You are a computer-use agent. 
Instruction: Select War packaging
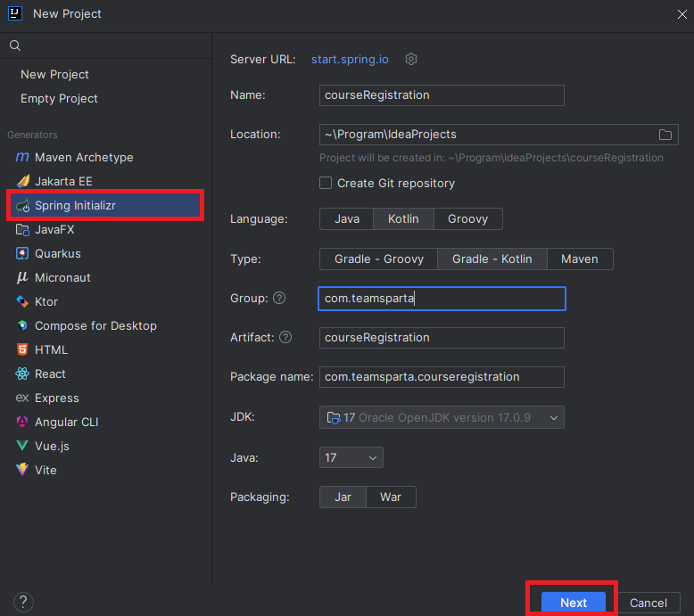point(391,497)
